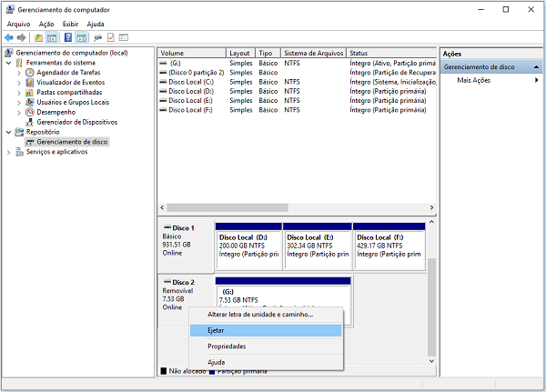Select Propriedades in context menu
Image resolution: width=546 pixels, height=392 pixels.
227,347
